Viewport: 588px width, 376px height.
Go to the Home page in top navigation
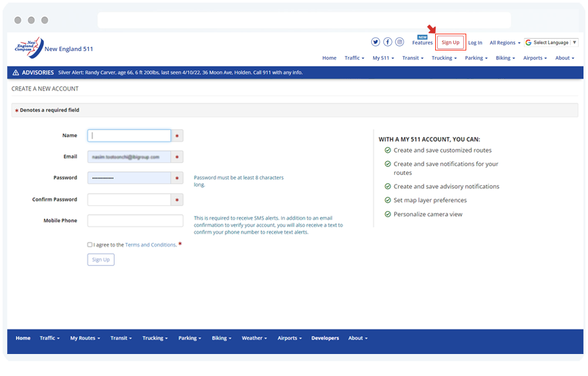click(x=329, y=58)
